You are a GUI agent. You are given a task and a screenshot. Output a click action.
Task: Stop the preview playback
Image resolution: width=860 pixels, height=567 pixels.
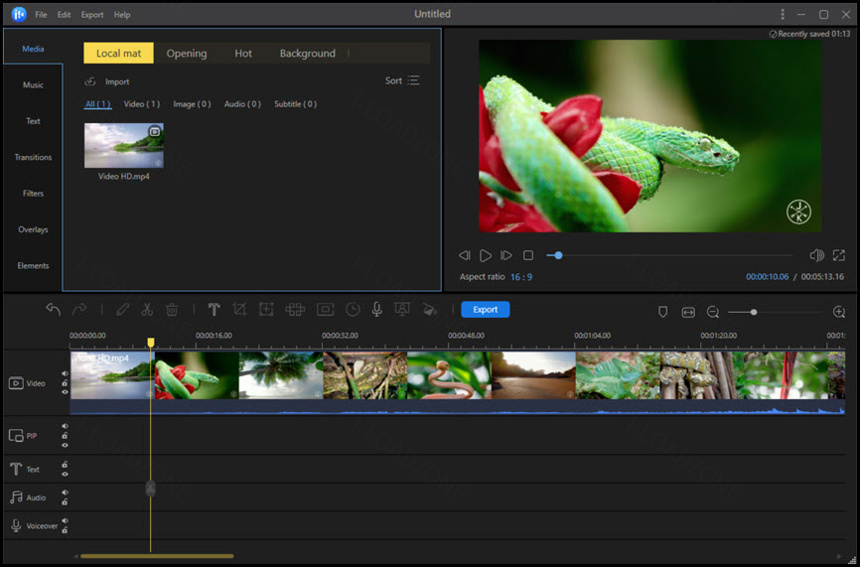(x=528, y=255)
